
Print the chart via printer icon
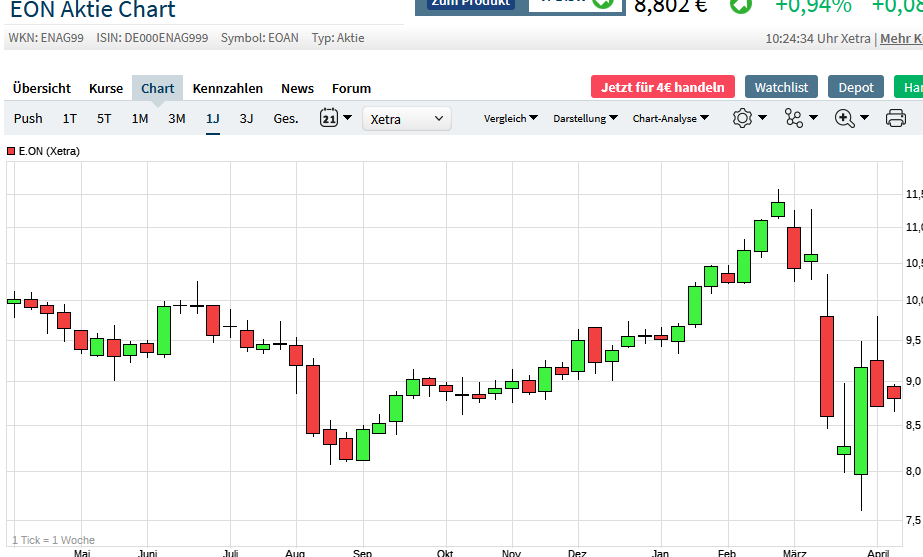pyautogui.click(x=896, y=119)
